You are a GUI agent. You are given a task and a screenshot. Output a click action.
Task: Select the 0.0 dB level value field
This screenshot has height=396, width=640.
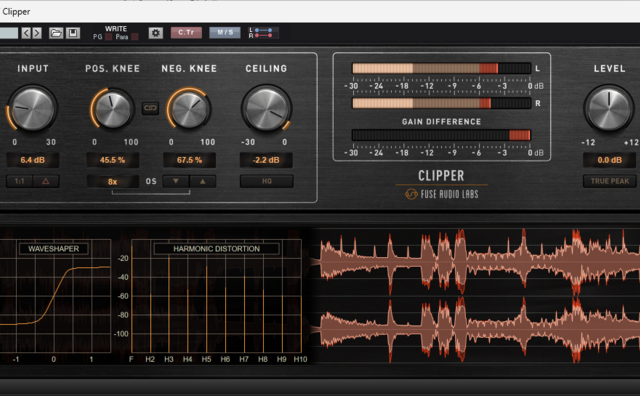[x=609, y=160]
